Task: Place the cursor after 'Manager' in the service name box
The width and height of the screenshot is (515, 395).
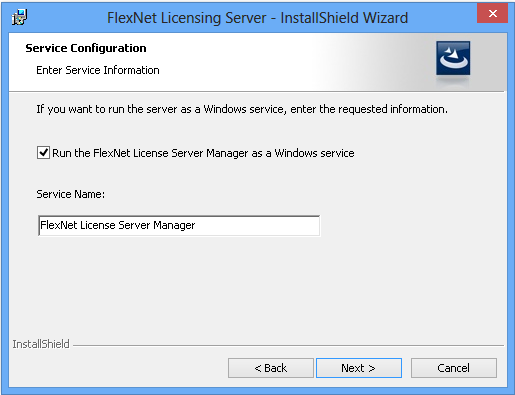Action: point(196,226)
